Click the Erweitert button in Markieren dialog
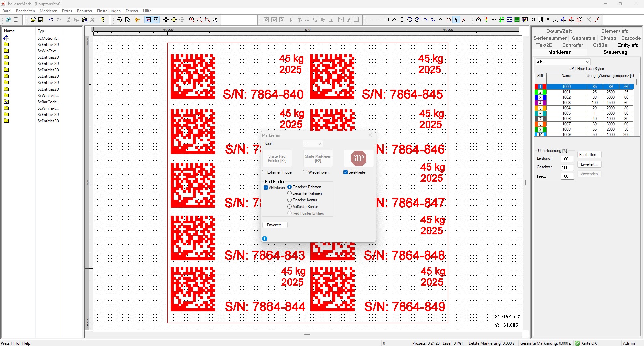The width and height of the screenshot is (644, 346). click(275, 225)
